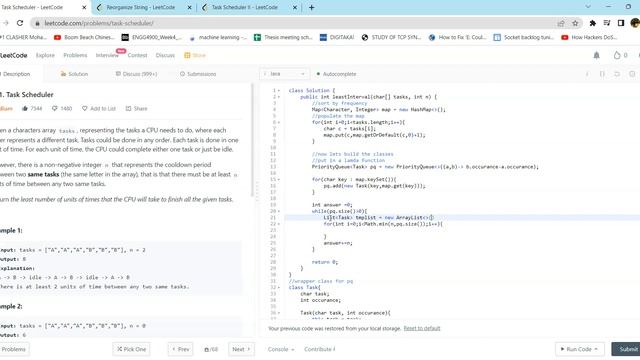Open the Chrome extensions puzzle icon
The image size is (640, 360).
tap(593, 23)
